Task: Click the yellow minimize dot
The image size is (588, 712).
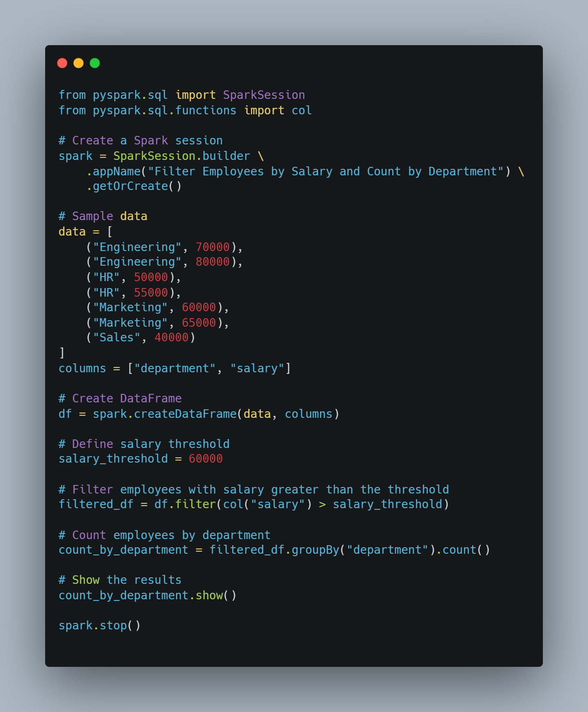Action: (x=78, y=63)
